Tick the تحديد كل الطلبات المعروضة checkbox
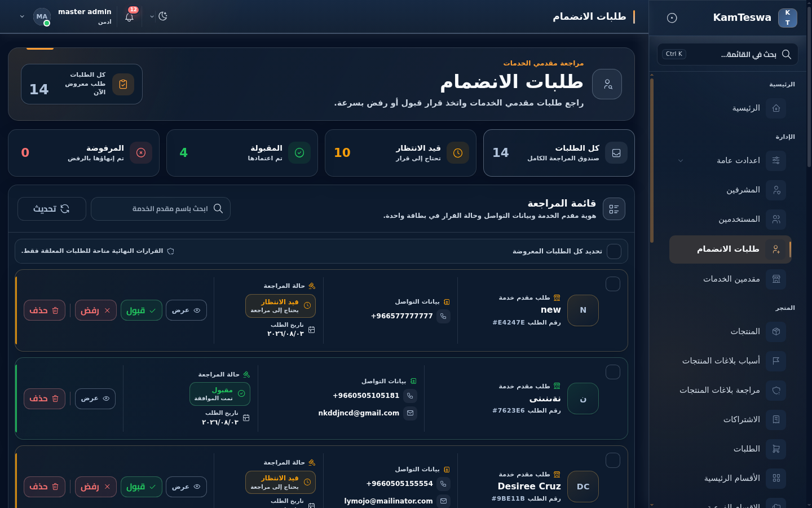Image resolution: width=812 pixels, height=508 pixels. [614, 252]
